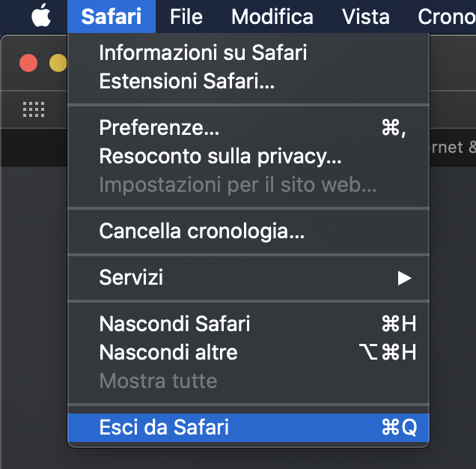Select Resoconto sulla privacy…
This screenshot has width=476, height=469.
coord(248,156)
